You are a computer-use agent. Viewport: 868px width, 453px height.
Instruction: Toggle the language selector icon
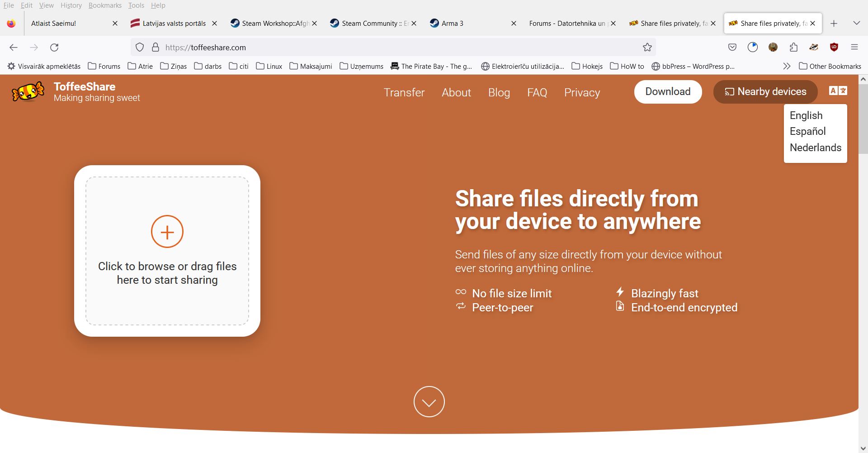(838, 91)
